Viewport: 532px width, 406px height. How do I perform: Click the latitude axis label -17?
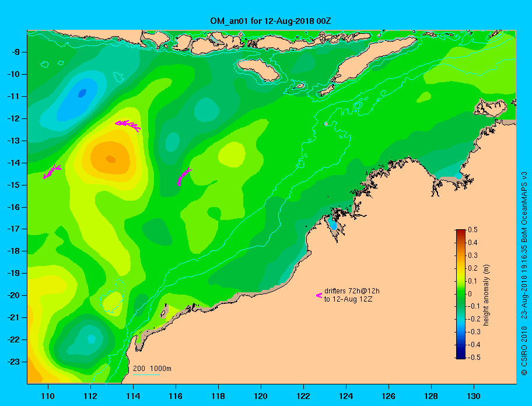pos(13,229)
